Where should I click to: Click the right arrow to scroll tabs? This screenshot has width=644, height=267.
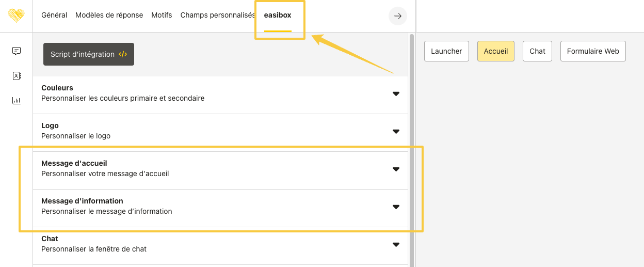[x=397, y=16]
